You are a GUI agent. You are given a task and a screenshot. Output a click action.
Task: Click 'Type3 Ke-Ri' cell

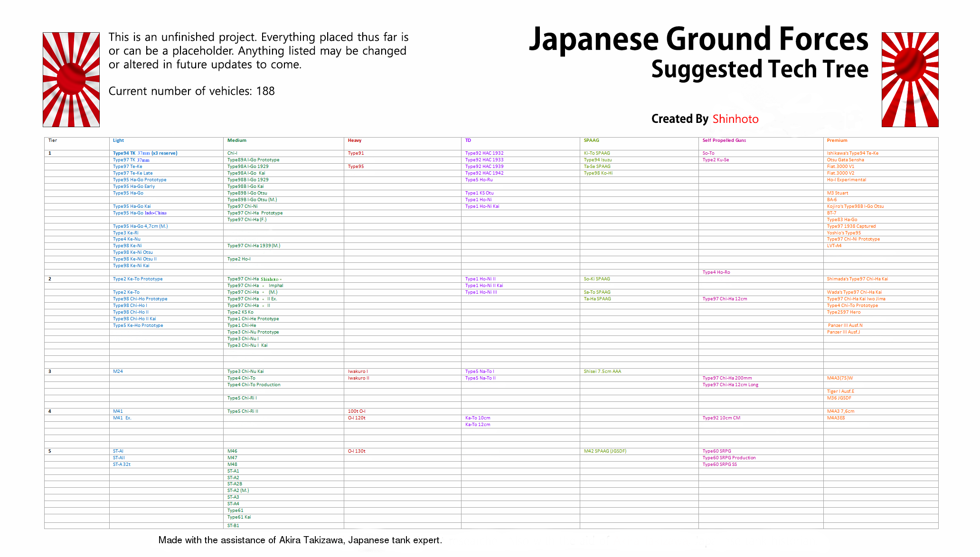coord(125,233)
